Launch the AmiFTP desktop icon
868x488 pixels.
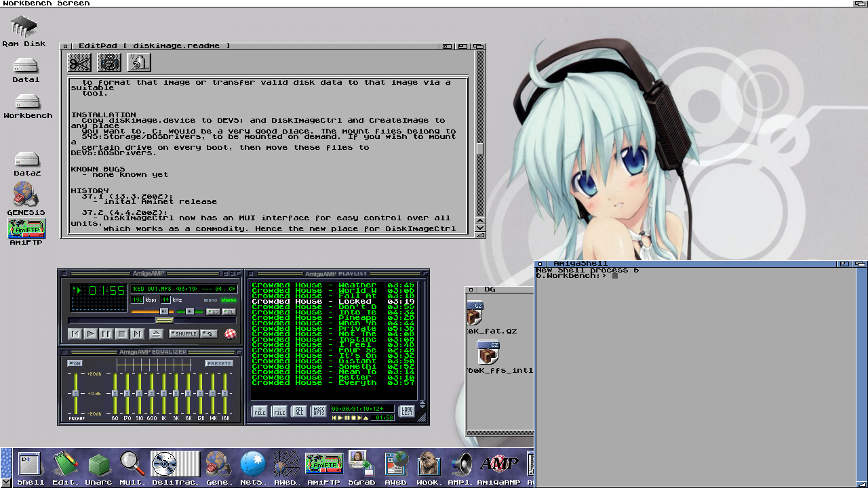point(26,232)
